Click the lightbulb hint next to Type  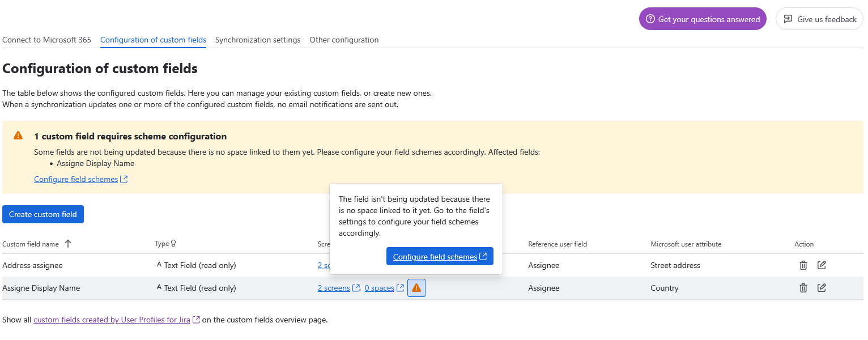[173, 244]
